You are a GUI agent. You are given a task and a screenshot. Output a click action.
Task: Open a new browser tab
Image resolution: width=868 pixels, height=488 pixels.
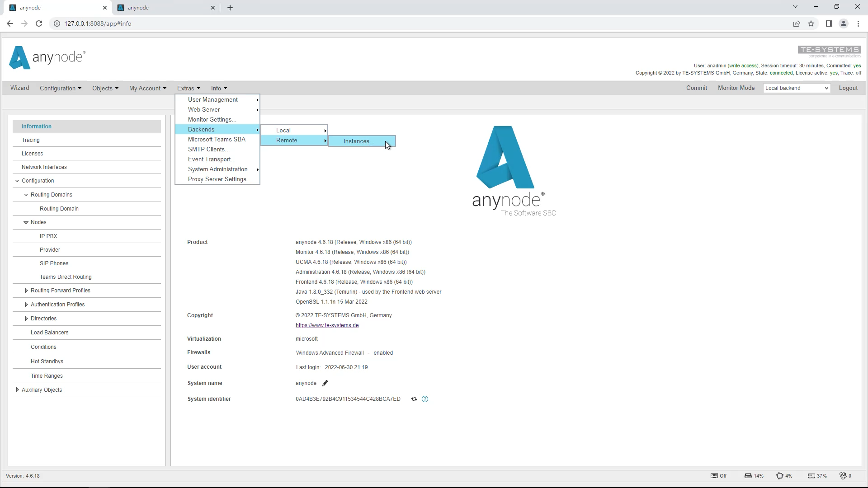[x=230, y=8]
